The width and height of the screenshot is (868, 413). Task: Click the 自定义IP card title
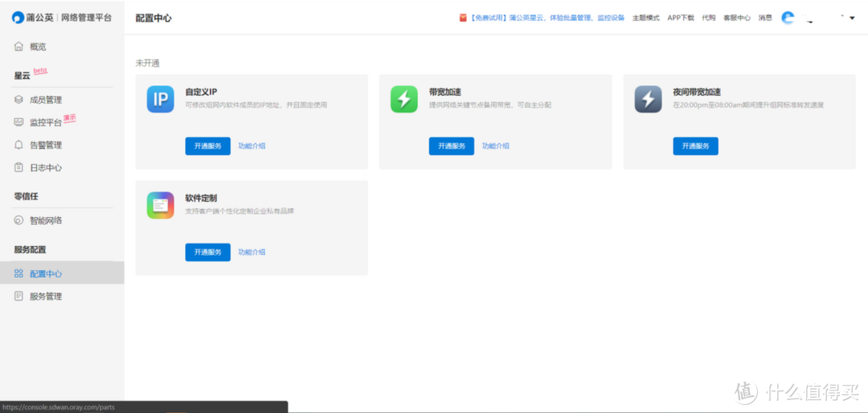[201, 92]
